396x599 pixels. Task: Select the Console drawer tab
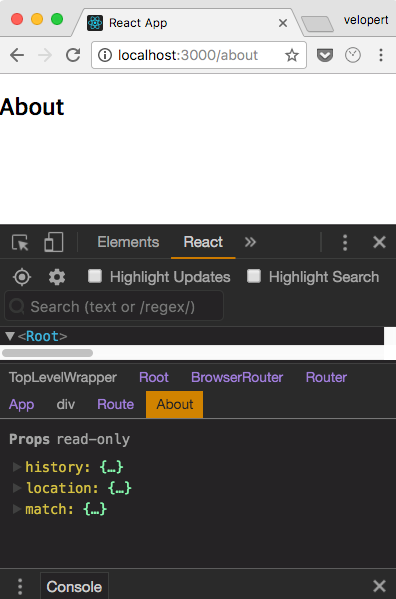[74, 586]
